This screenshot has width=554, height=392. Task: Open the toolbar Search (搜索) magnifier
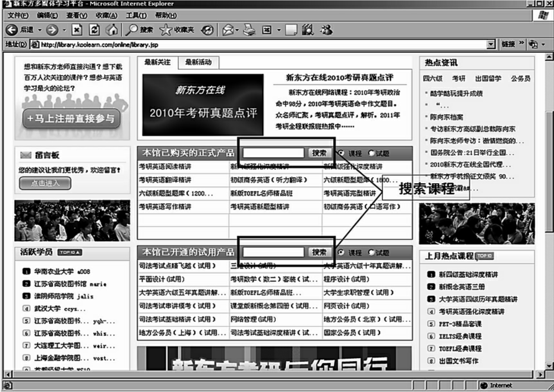pyautogui.click(x=132, y=30)
